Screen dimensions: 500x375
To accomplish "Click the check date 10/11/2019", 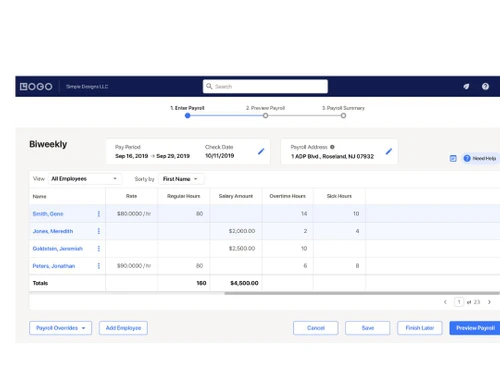I will coord(220,156).
